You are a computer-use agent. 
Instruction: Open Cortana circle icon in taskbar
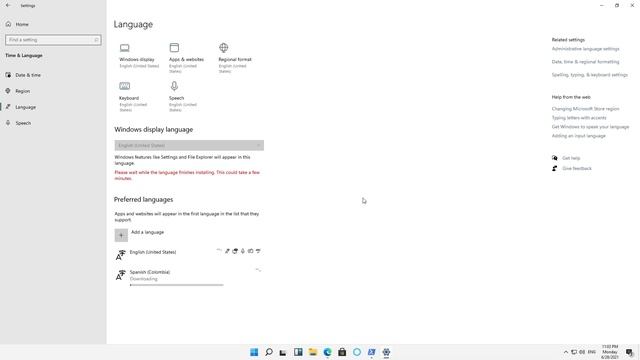tap(357, 352)
